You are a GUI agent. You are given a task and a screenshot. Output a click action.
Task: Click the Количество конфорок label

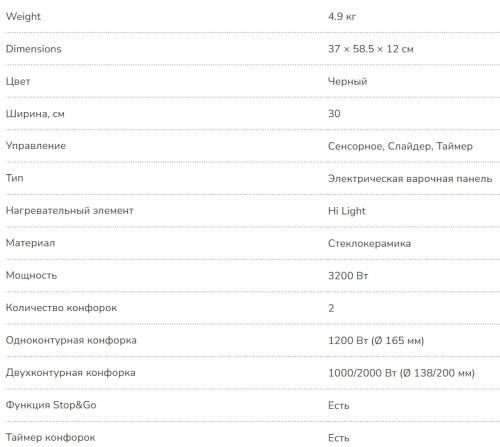(61, 308)
